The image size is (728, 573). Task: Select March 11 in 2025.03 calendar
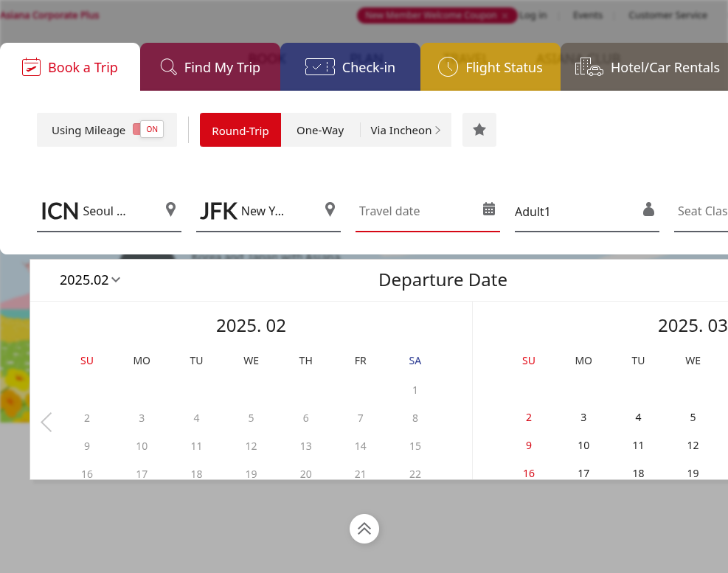coord(639,445)
